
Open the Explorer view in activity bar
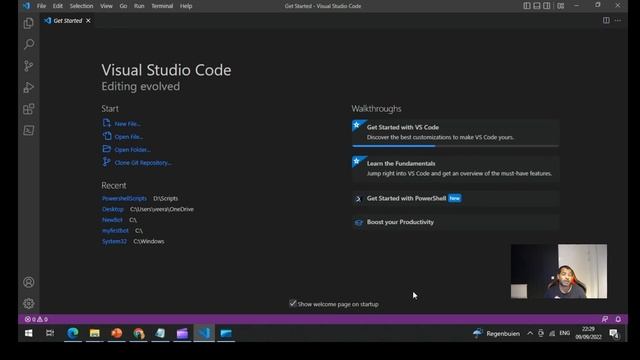coord(29,23)
